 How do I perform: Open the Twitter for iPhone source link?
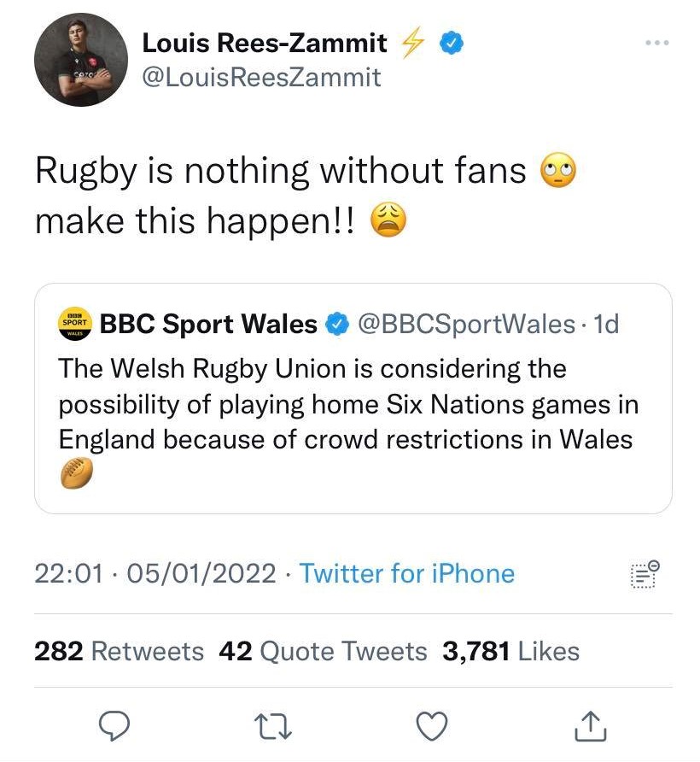click(x=406, y=573)
